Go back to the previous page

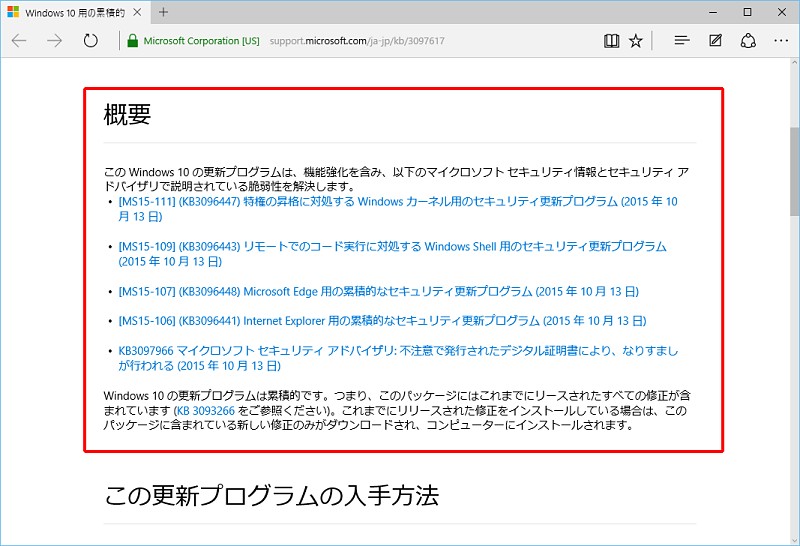pos(19,40)
